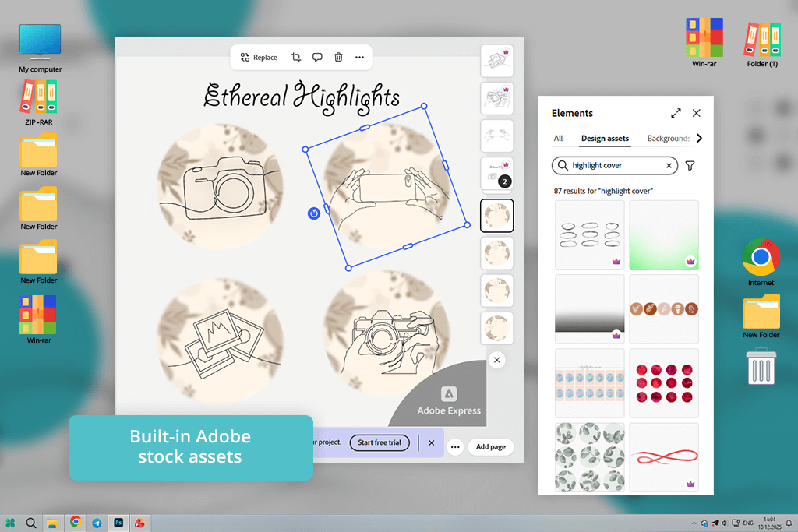Click the ENG language indicator
798x532 pixels.
point(748,523)
